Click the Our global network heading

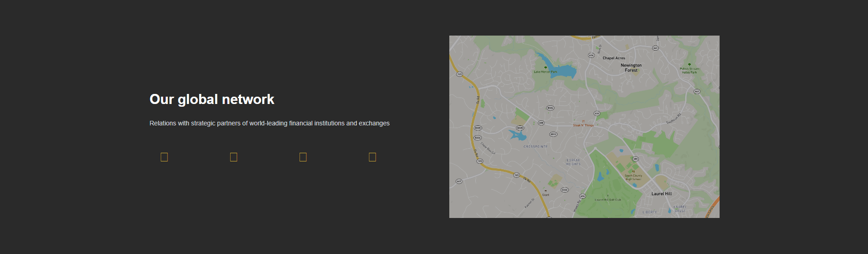click(x=212, y=99)
